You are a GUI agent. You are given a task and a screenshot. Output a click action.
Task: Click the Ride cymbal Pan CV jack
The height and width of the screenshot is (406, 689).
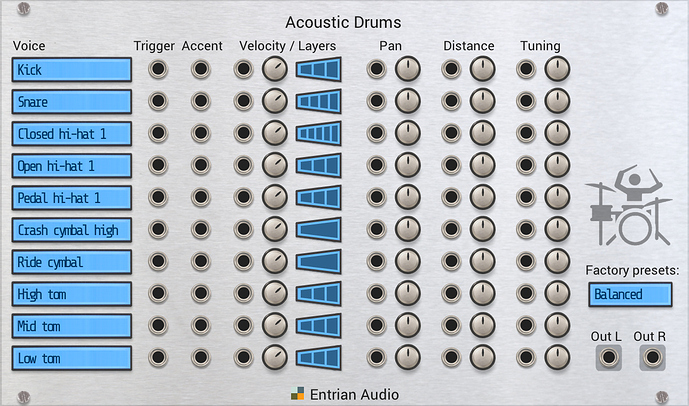pyautogui.click(x=377, y=261)
